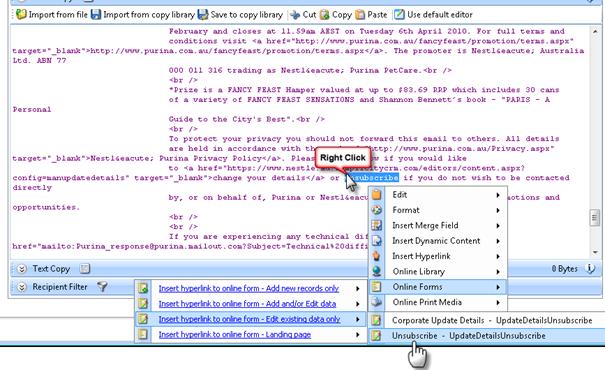This screenshot has width=605, height=370.
Task: Click icon beside Add and/or Edit data
Action: pyautogui.click(x=143, y=304)
